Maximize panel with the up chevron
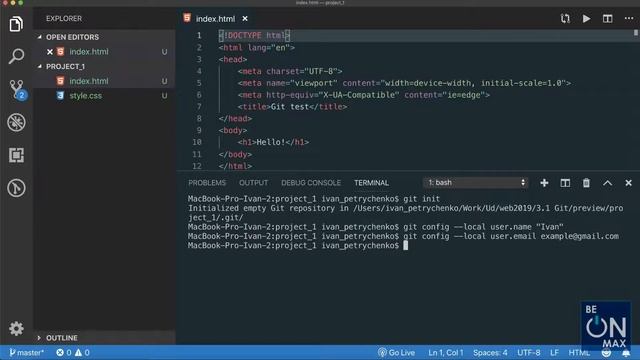640x360 pixels. tap(607, 183)
